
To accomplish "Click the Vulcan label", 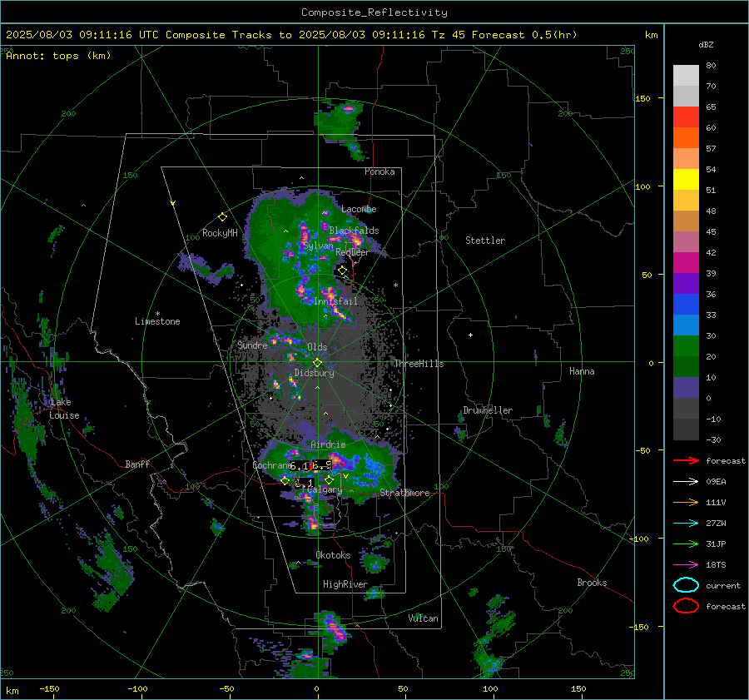I will pos(424,618).
